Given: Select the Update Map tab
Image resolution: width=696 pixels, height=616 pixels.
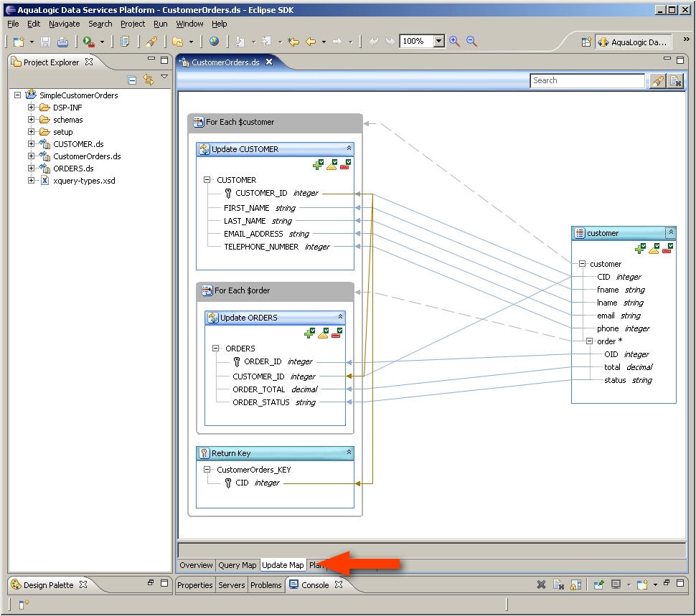Looking at the screenshot, I should [x=283, y=565].
